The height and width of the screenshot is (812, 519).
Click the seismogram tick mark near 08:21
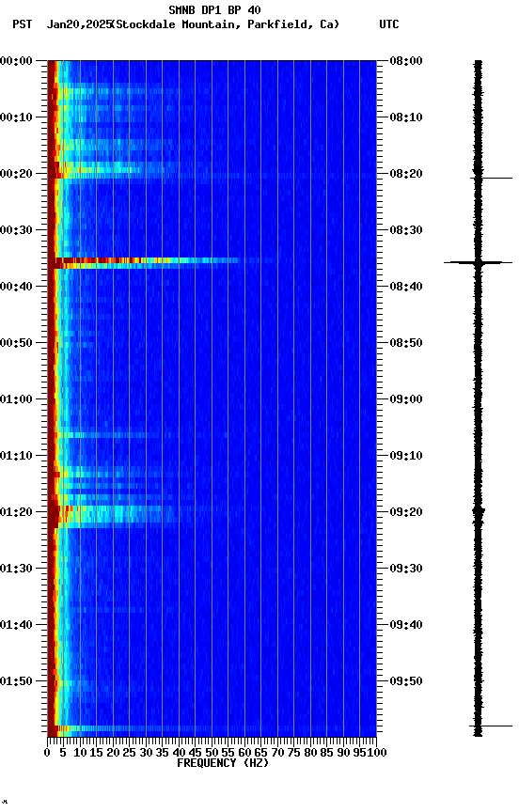point(492,179)
